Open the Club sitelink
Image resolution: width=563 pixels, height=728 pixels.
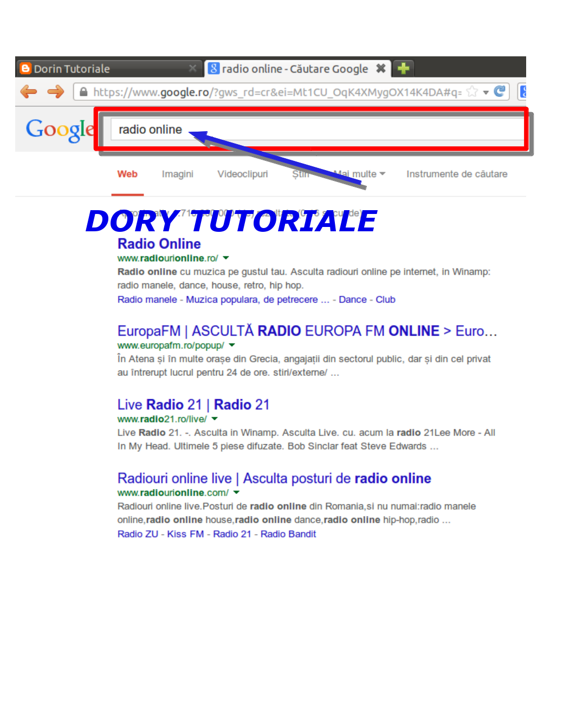[385, 300]
